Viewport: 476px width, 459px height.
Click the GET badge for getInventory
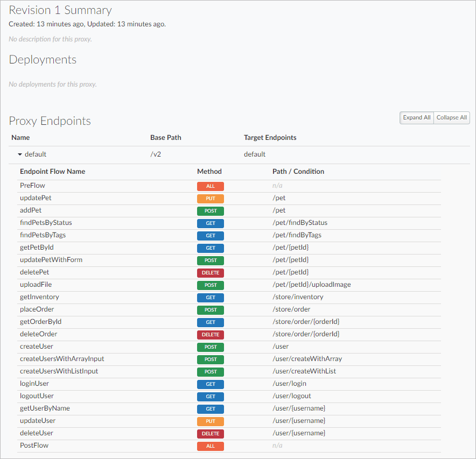pos(211,297)
